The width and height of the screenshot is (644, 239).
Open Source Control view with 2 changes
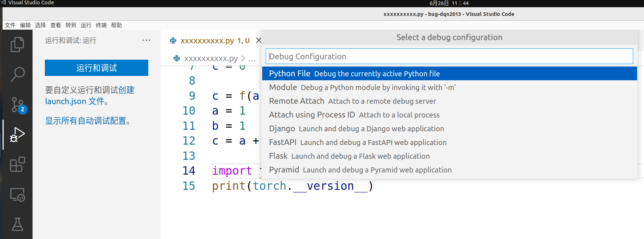coord(18,105)
